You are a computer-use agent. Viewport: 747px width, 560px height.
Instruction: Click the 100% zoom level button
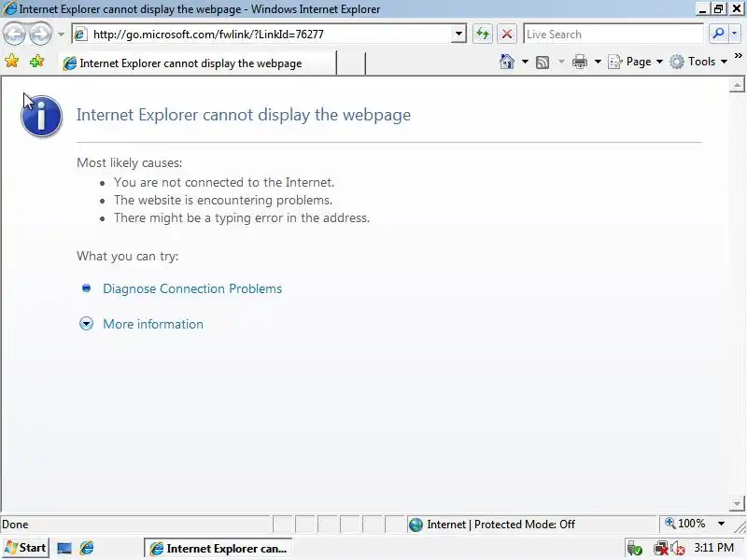[685, 524]
